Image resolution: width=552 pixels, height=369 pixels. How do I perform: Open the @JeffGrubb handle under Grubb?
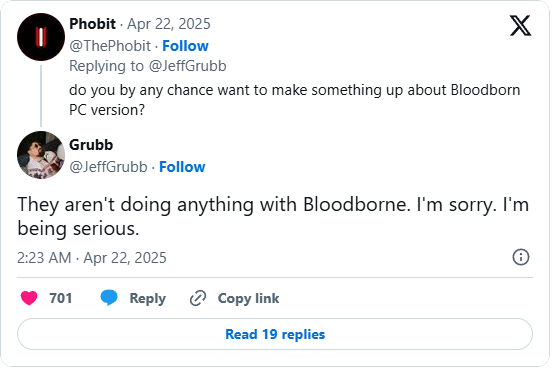click(x=108, y=167)
